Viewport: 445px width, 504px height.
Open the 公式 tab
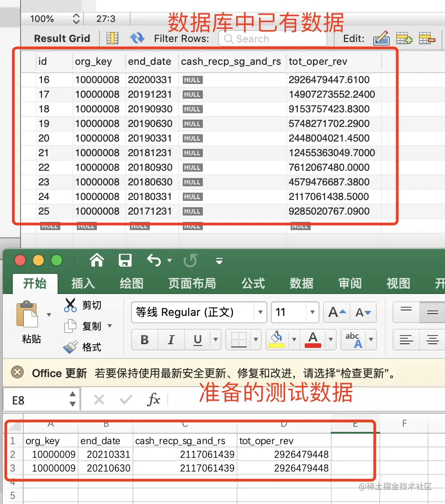coord(253,283)
